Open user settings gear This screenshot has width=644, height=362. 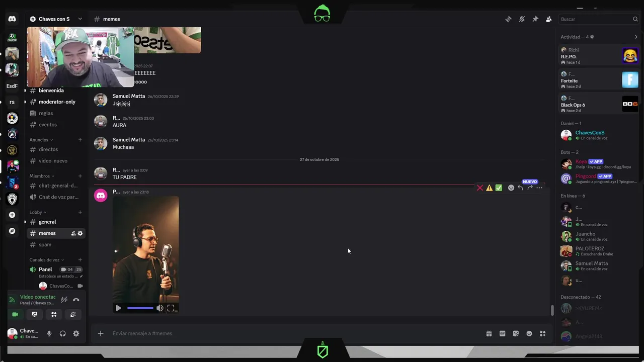(x=76, y=333)
